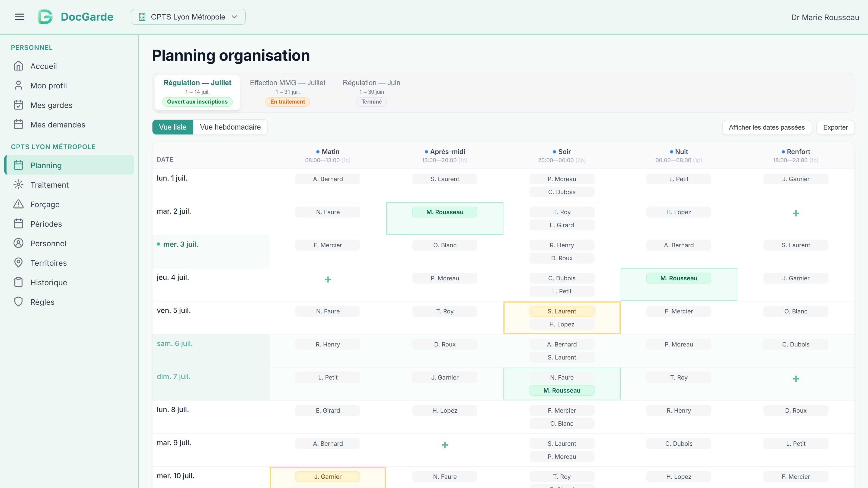Image resolution: width=868 pixels, height=488 pixels.
Task: Click the Historique clipboard icon
Action: coord(18,282)
